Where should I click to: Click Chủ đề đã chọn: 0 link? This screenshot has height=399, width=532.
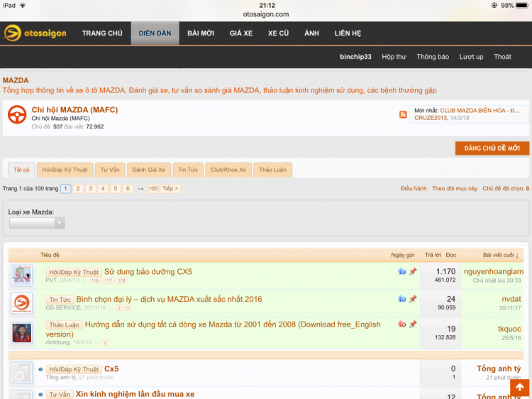coord(506,188)
